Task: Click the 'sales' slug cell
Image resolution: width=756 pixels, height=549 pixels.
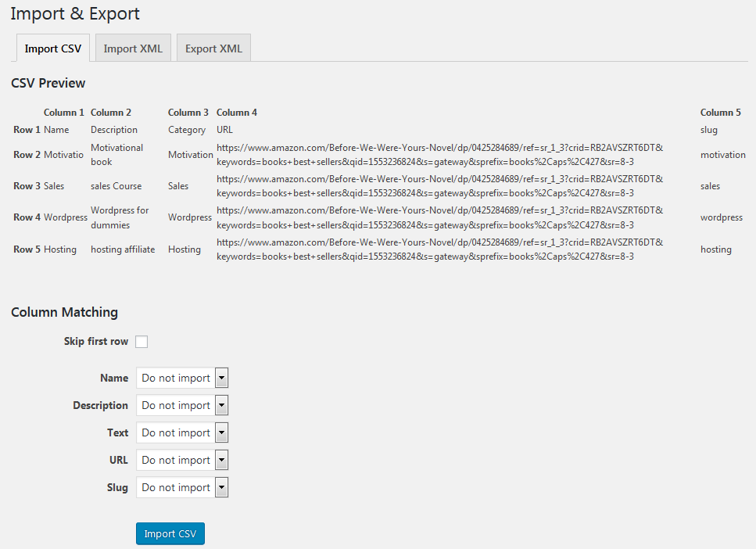Action: [x=710, y=185]
